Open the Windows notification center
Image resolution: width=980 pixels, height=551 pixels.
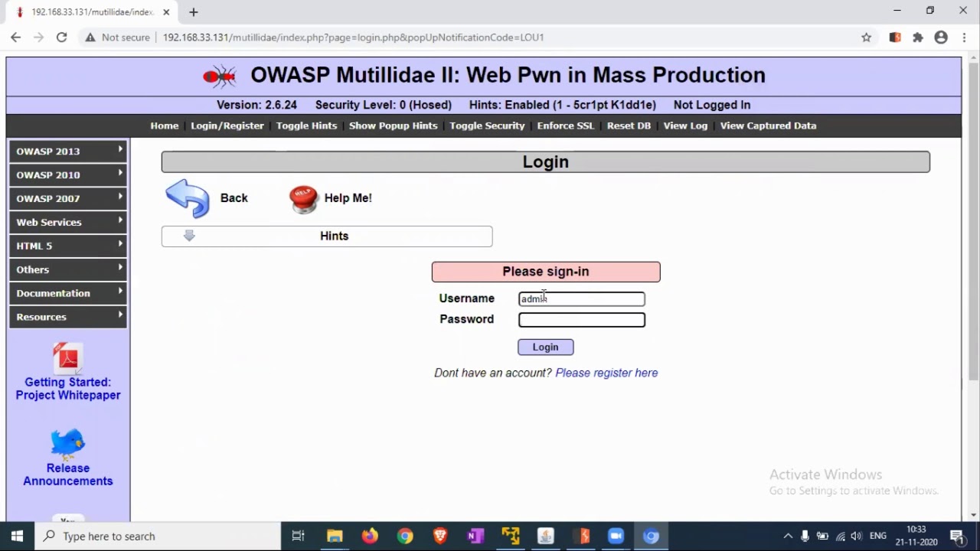(x=956, y=536)
